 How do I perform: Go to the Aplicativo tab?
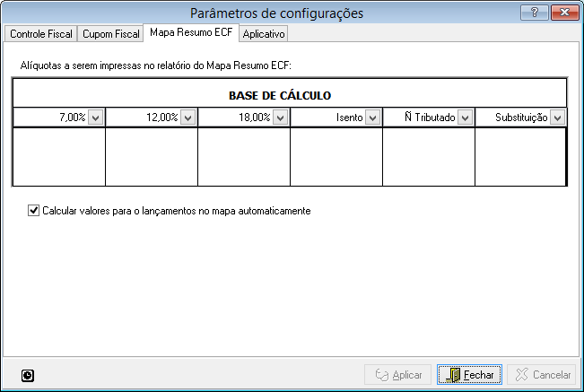(x=264, y=34)
